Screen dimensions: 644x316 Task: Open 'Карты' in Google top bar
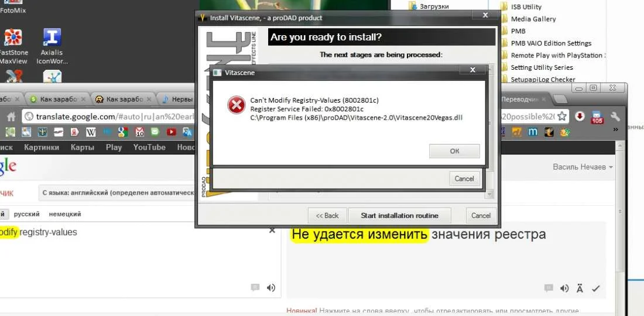82,147
